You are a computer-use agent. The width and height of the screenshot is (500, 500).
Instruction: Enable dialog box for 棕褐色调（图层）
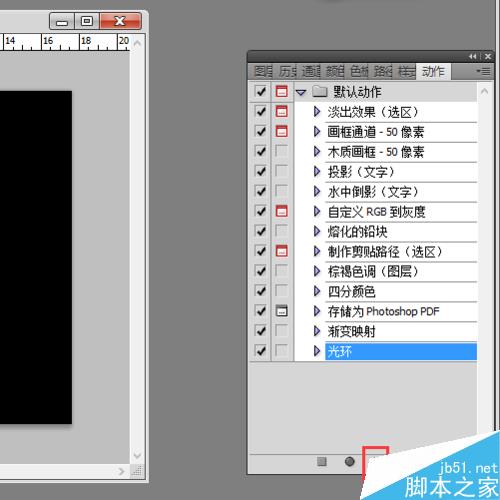[282, 271]
